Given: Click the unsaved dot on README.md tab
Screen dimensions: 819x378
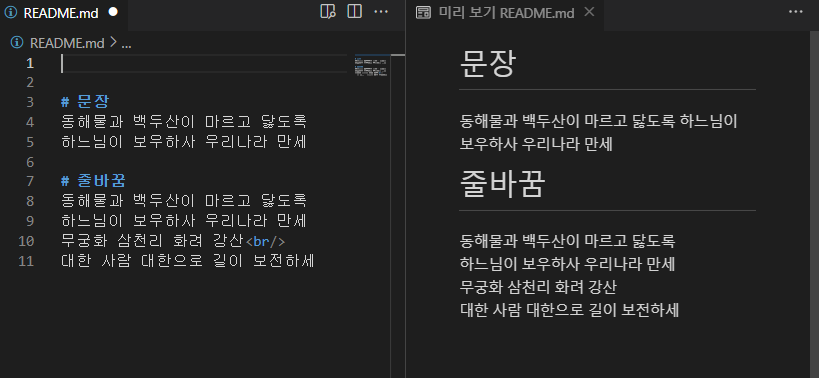Looking at the screenshot, I should pyautogui.click(x=113, y=12).
